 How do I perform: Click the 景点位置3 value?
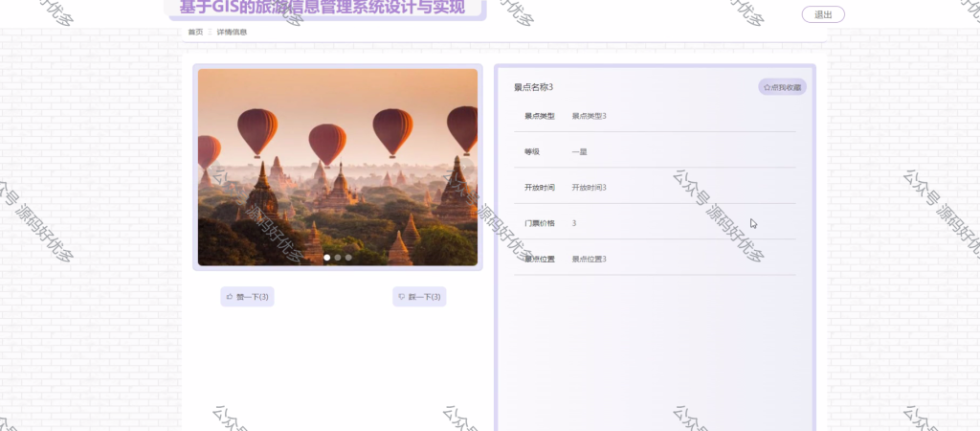tap(590, 259)
